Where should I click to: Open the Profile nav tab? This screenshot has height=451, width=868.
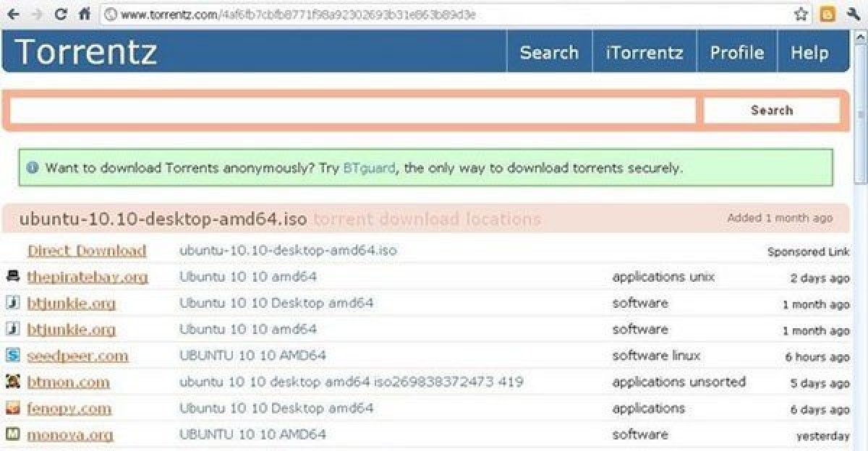coord(736,52)
